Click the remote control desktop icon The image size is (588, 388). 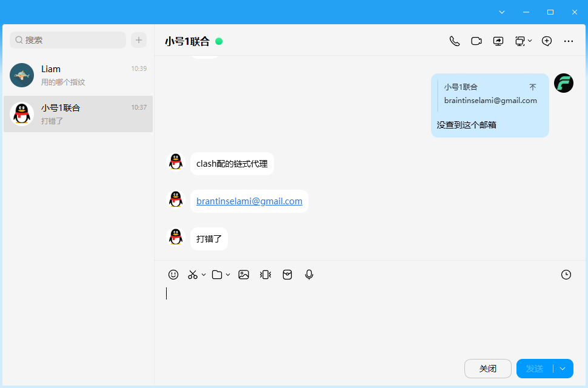click(520, 41)
